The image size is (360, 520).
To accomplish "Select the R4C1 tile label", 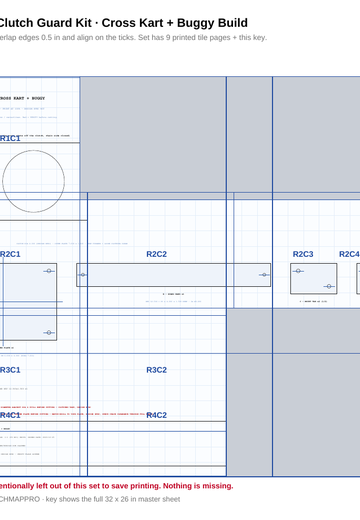I will click(10, 415).
